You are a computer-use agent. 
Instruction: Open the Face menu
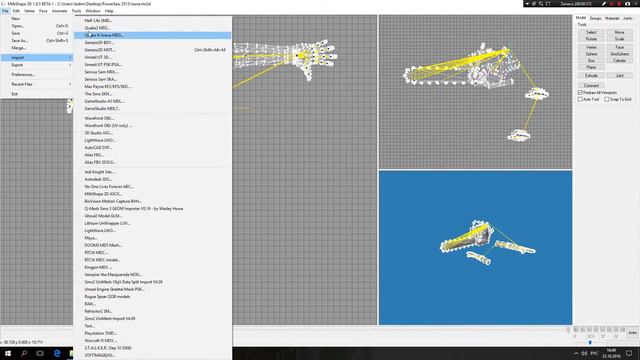[43, 11]
